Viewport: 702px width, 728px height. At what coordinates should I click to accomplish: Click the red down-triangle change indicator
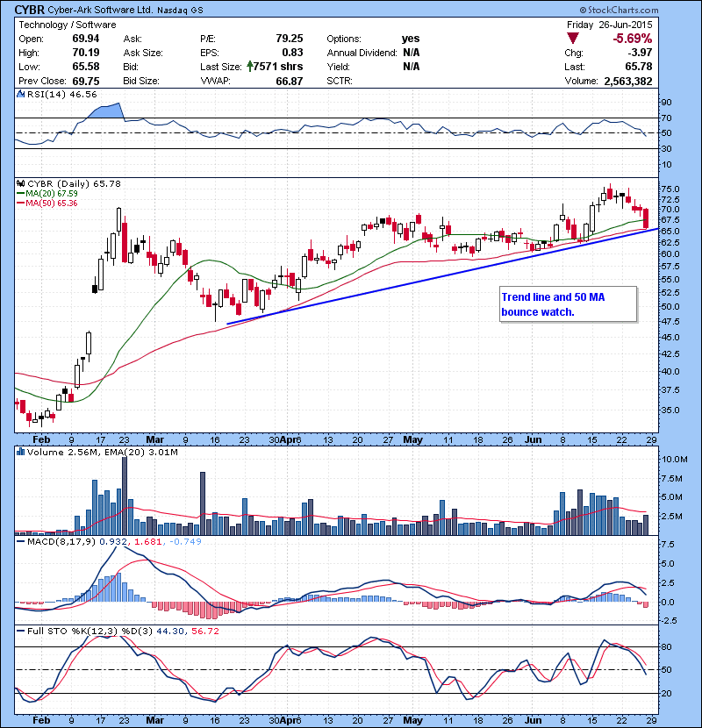tap(573, 39)
